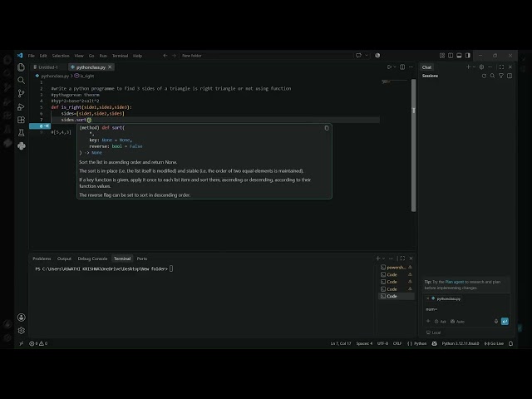Image resolution: width=532 pixels, height=399 pixels.
Task: Open the Local session target picker
Action: (433, 332)
